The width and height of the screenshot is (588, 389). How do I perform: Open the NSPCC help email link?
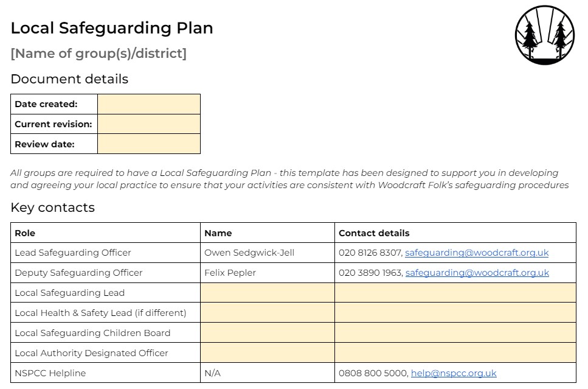[454, 373]
